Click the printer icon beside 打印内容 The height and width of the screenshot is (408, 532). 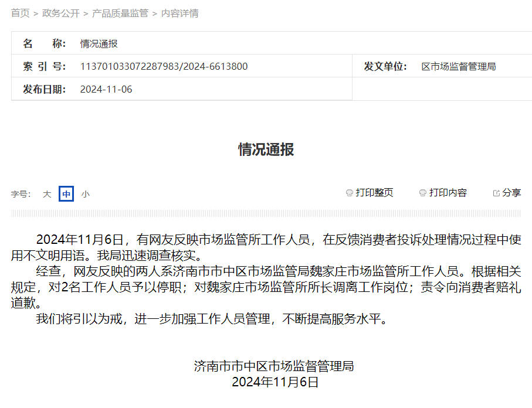(422, 192)
